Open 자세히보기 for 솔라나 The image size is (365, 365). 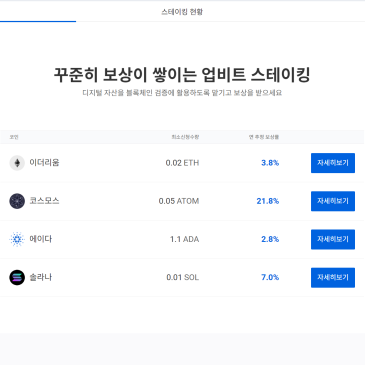(333, 277)
